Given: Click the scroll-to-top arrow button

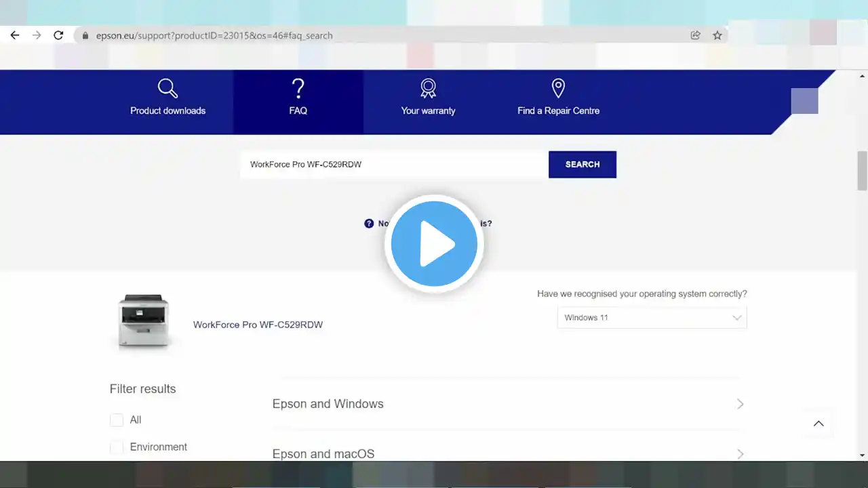Looking at the screenshot, I should coord(818,424).
